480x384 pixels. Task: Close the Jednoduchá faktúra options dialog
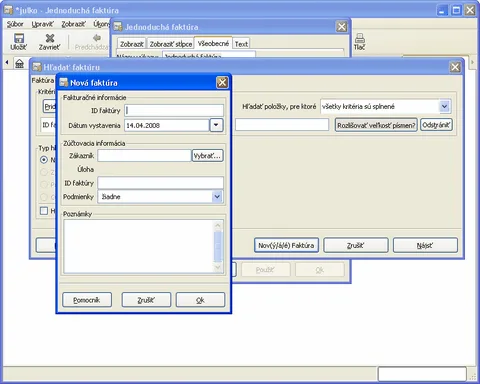[342, 27]
